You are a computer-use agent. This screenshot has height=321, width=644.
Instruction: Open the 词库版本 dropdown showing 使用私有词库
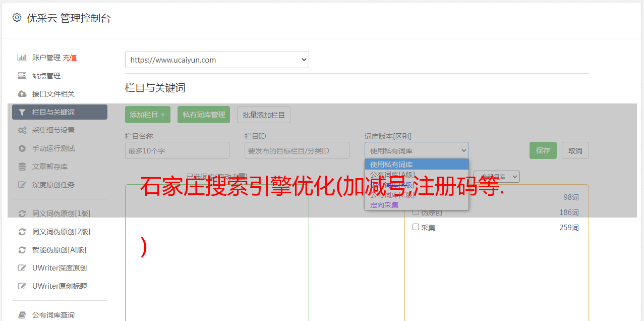417,150
